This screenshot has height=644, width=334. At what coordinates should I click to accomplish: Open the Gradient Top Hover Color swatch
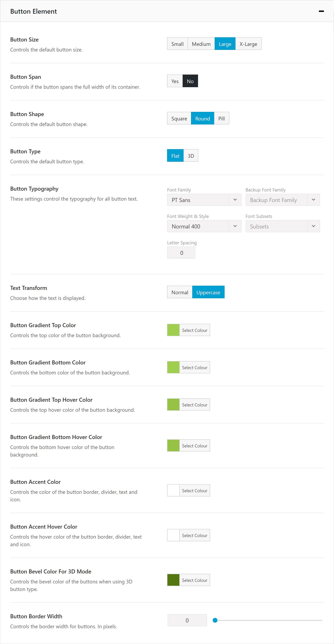(173, 404)
